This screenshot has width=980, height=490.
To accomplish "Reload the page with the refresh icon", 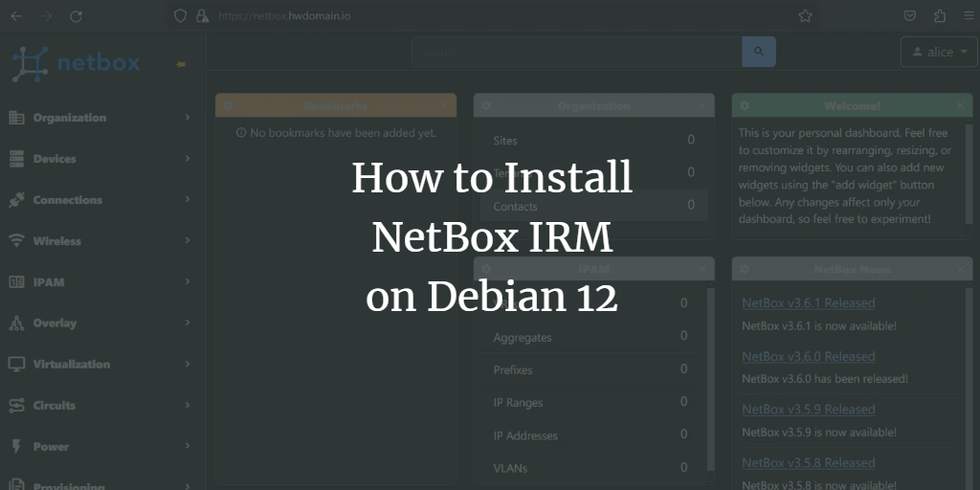I will 76,16.
